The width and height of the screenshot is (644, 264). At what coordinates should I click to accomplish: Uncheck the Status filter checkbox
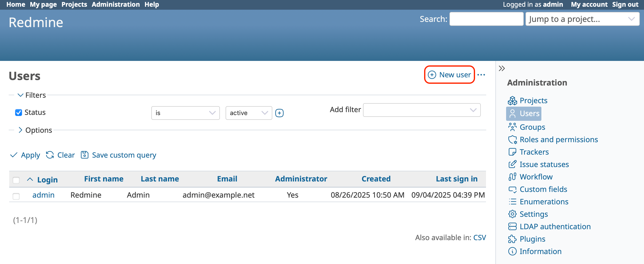[x=18, y=112]
